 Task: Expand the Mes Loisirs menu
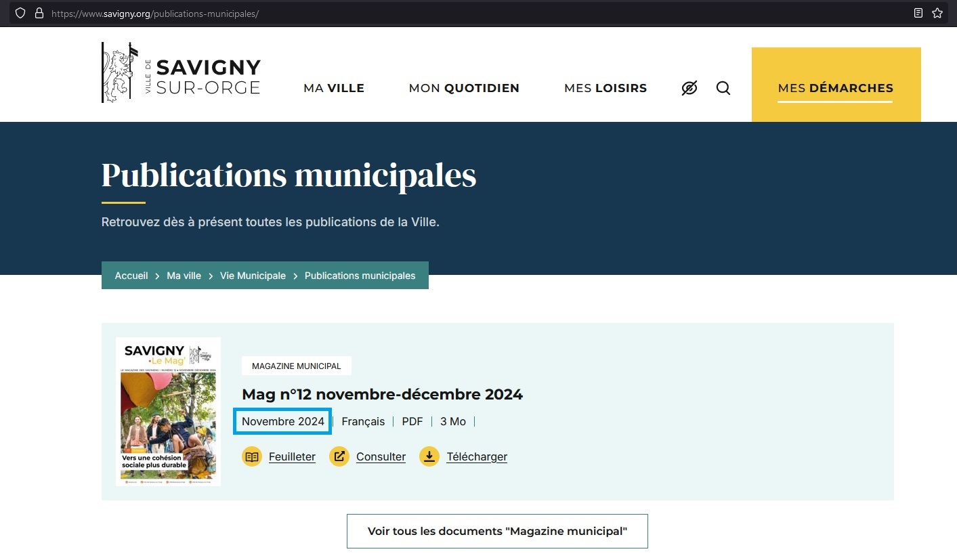click(605, 88)
